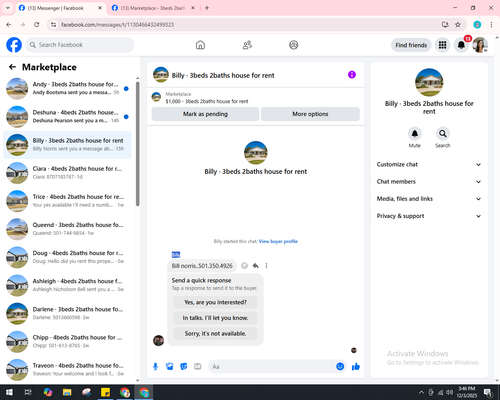This screenshot has height=400, width=500.
Task: Open Deshuna's 4beds 2baths conversation
Action: click(x=67, y=117)
